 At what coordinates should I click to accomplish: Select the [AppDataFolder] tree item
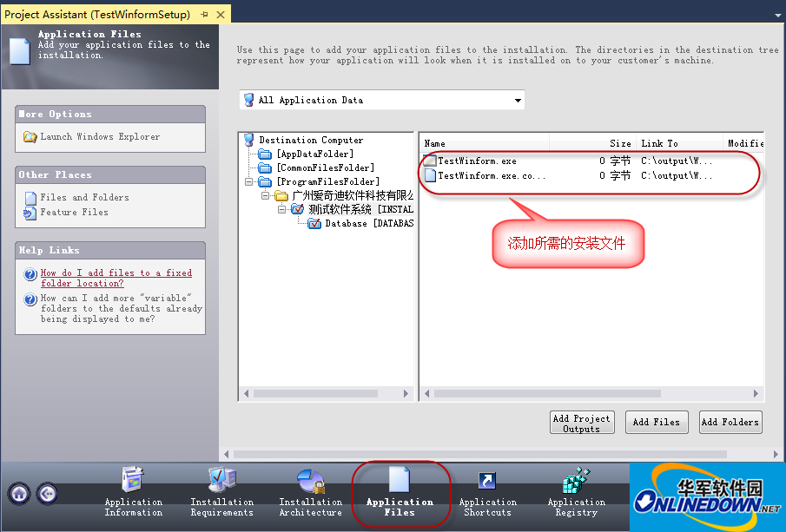tap(315, 154)
